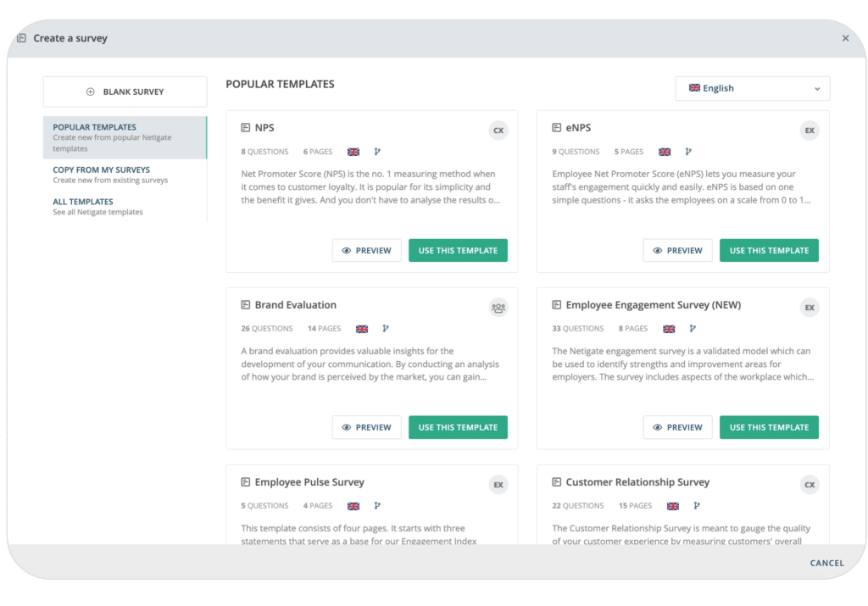Screen dimensions: 868x606
Task: Click the EX badge on Employee Pulse Survey card
Action: [x=498, y=485]
